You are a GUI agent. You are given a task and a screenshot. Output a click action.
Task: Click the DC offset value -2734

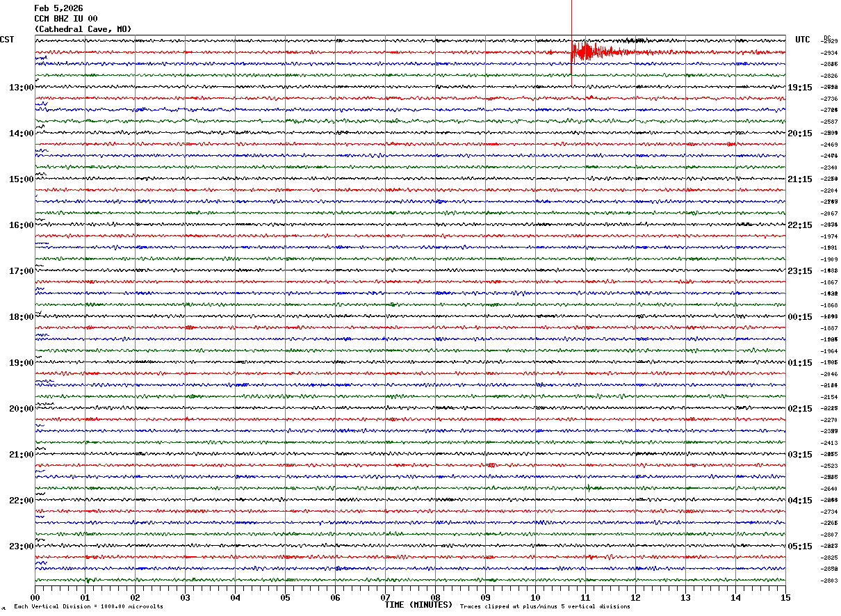coord(830,512)
